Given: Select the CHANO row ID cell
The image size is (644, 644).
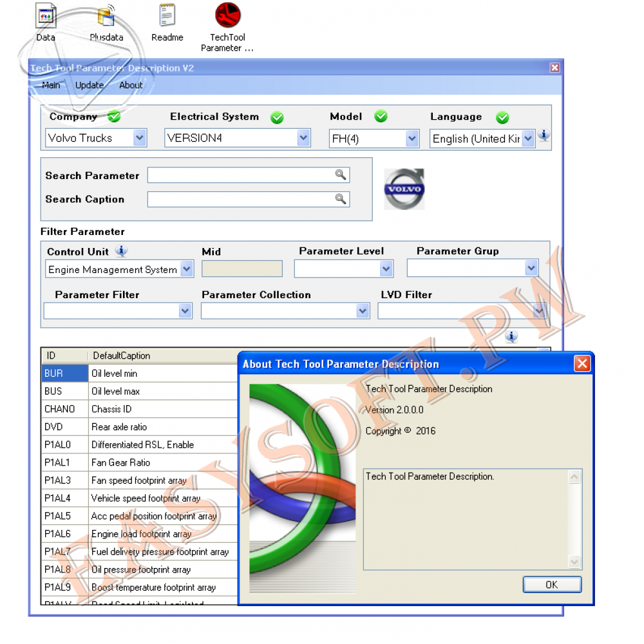Looking at the screenshot, I should (64, 409).
